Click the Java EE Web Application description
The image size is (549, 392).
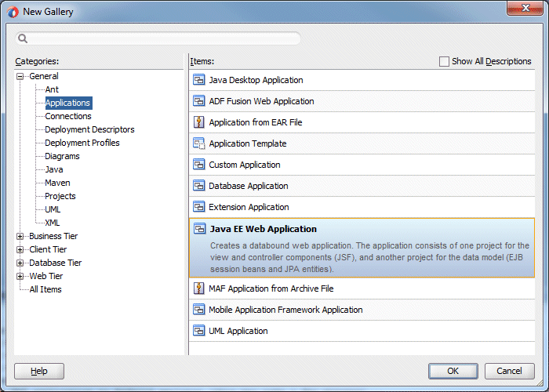pyautogui.click(x=369, y=257)
